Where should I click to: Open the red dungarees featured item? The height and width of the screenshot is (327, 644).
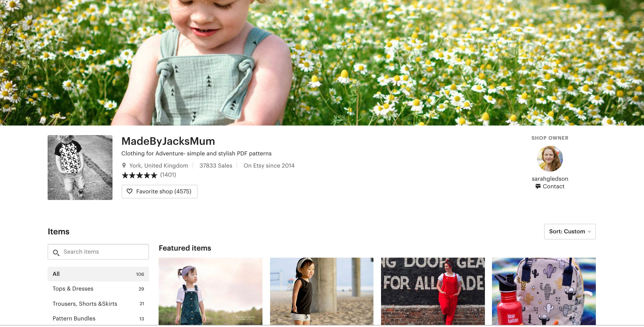[x=433, y=291]
